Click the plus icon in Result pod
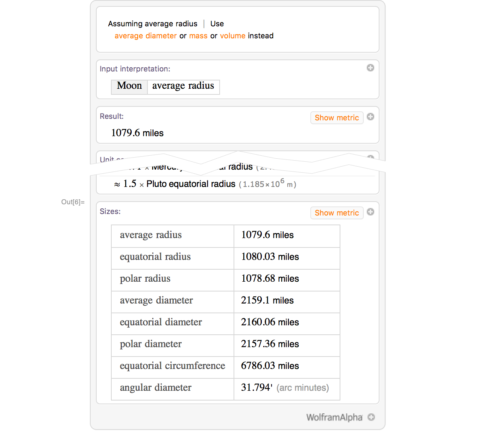 pos(370,117)
